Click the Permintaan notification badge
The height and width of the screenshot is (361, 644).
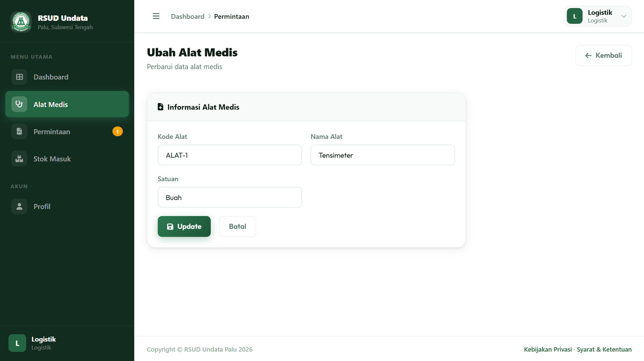click(x=117, y=132)
